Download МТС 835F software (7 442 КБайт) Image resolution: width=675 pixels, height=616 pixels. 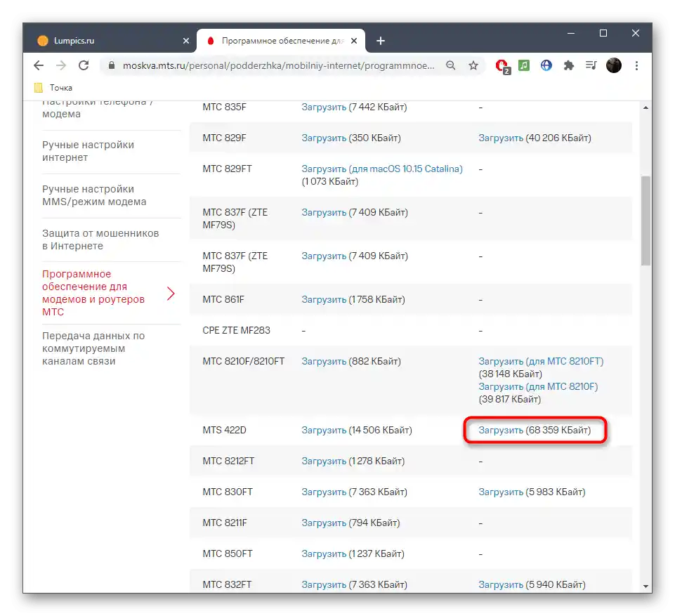tap(324, 107)
